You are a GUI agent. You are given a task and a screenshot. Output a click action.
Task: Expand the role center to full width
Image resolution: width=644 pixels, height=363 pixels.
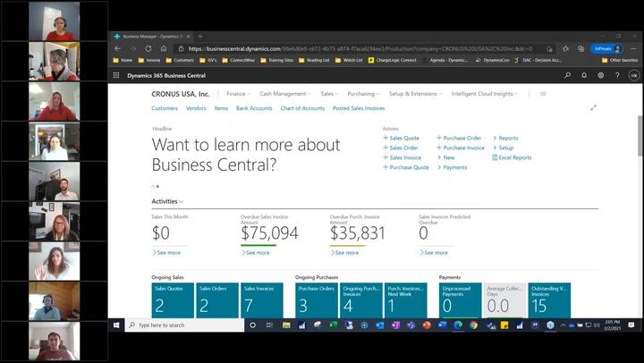pyautogui.click(x=594, y=107)
